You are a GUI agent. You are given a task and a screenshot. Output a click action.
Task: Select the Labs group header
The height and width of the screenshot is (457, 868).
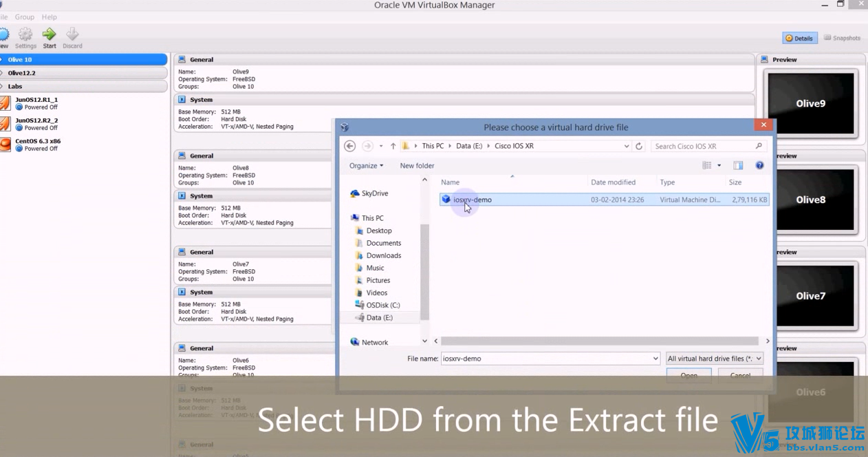point(83,87)
